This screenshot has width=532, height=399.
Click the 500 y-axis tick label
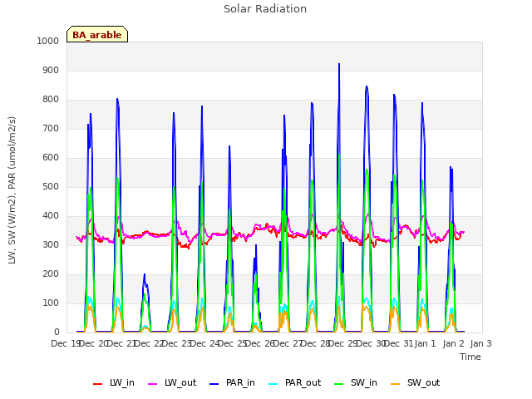51,186
